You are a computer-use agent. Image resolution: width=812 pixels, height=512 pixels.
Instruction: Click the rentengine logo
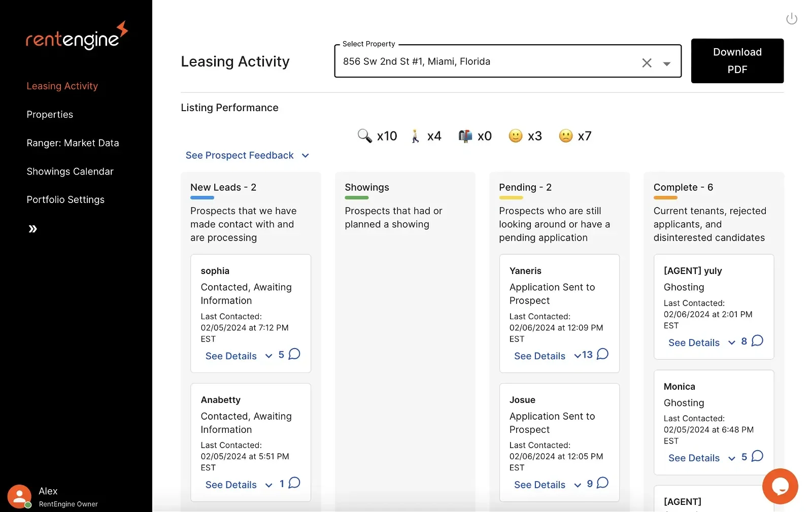coord(76,36)
